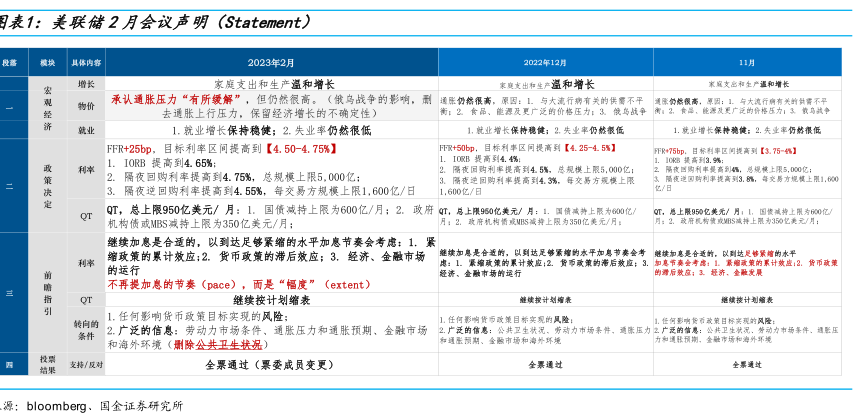Click the bloomberg、国金证券研究所 source line
Screen dimensions: 863x419
point(100,406)
